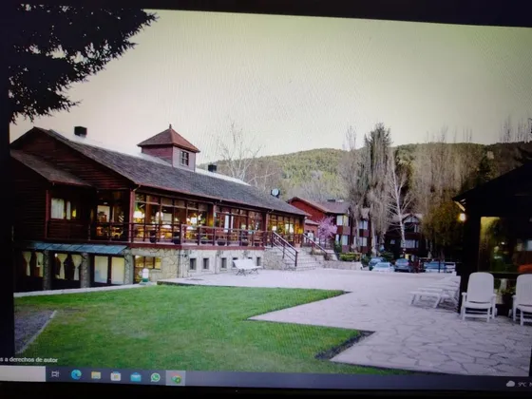Open File Explorer from the taskbar

click(96, 375)
